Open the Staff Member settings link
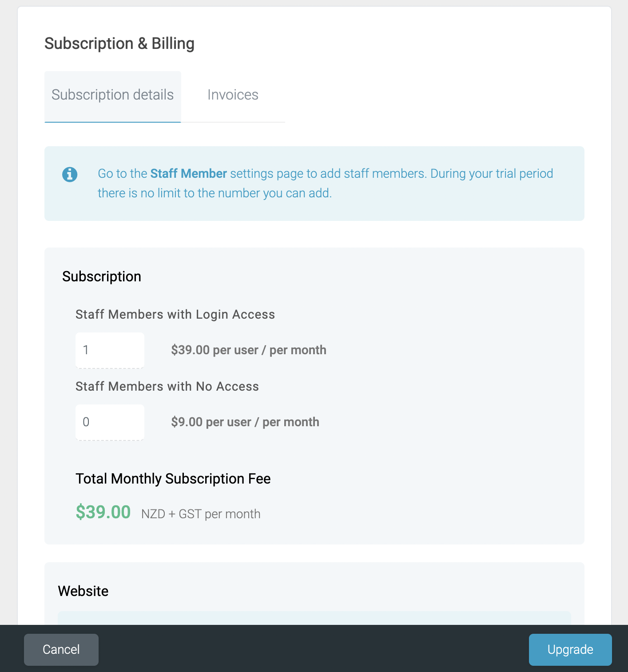The image size is (628, 672). point(188,173)
